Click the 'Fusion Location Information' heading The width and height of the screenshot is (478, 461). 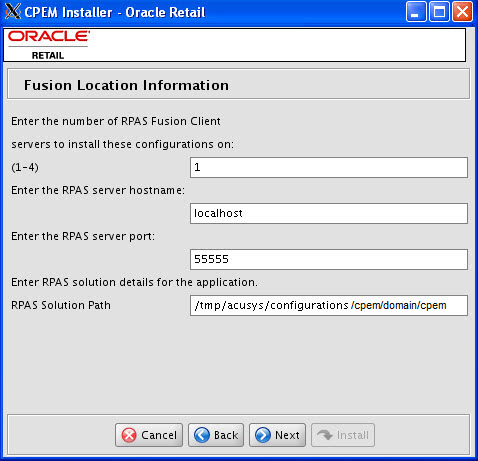(x=126, y=85)
